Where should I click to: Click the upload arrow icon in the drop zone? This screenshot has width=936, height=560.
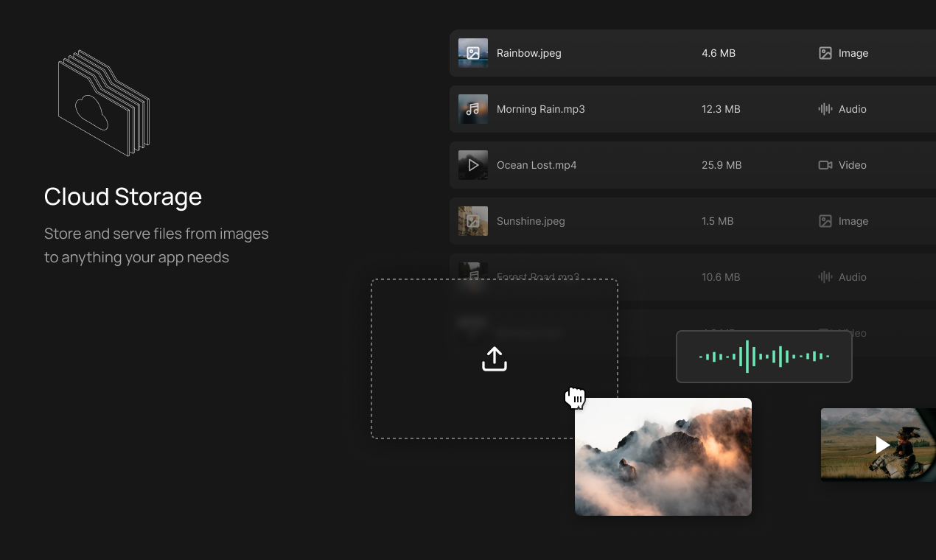tap(494, 359)
